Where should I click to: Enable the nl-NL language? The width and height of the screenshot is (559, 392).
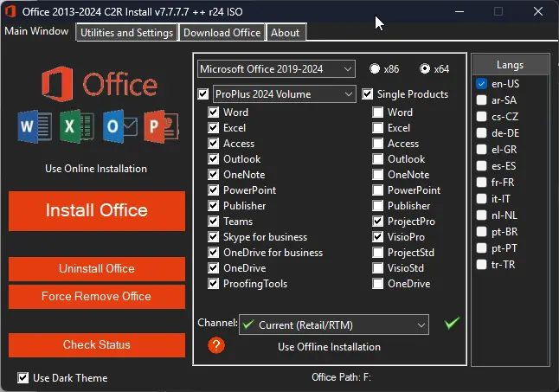(x=481, y=215)
